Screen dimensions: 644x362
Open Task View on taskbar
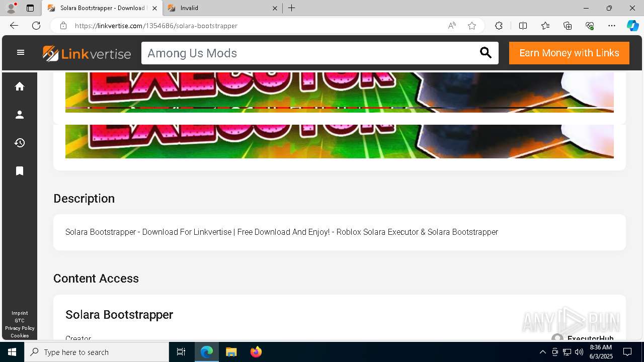click(181, 352)
